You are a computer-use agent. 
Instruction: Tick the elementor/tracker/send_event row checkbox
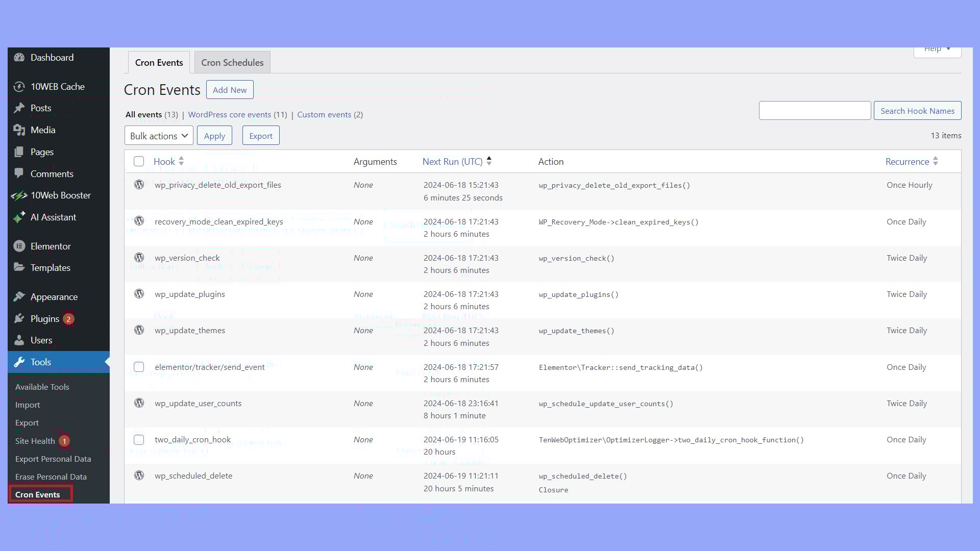(139, 367)
